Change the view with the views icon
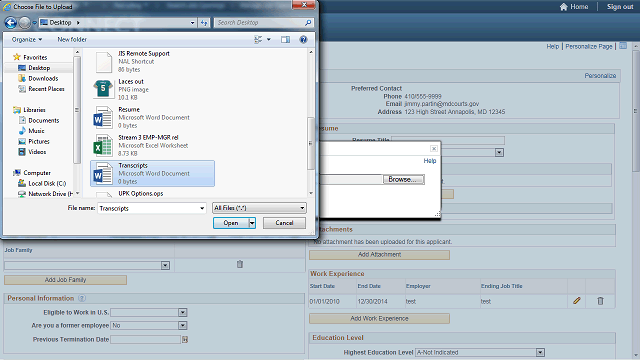Screen dimensions: 640x360 pyautogui.click(x=258, y=40)
